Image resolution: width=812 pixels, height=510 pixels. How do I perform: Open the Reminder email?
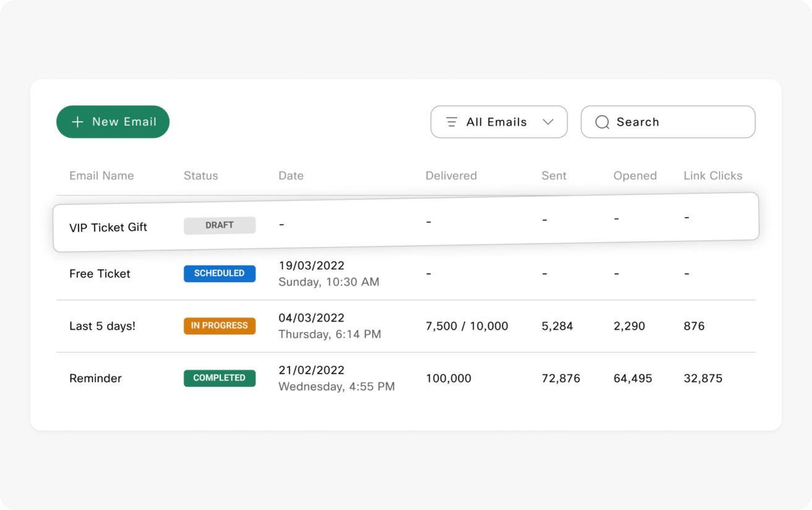[x=95, y=378]
